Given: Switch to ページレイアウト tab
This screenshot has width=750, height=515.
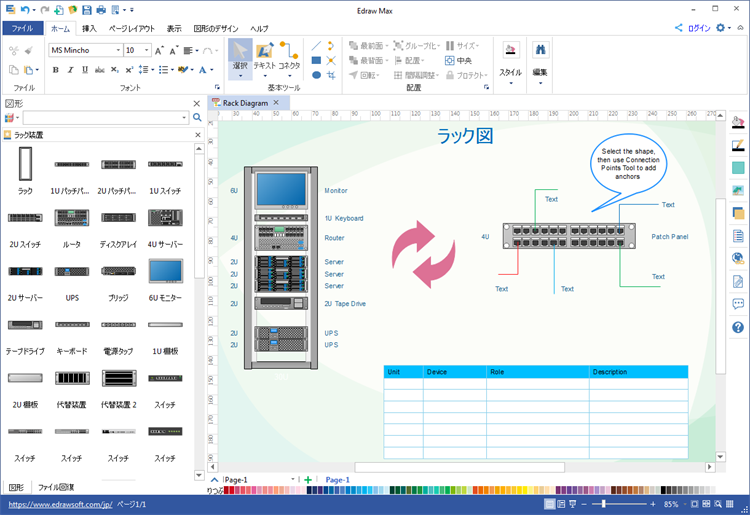Looking at the screenshot, I should (131, 29).
